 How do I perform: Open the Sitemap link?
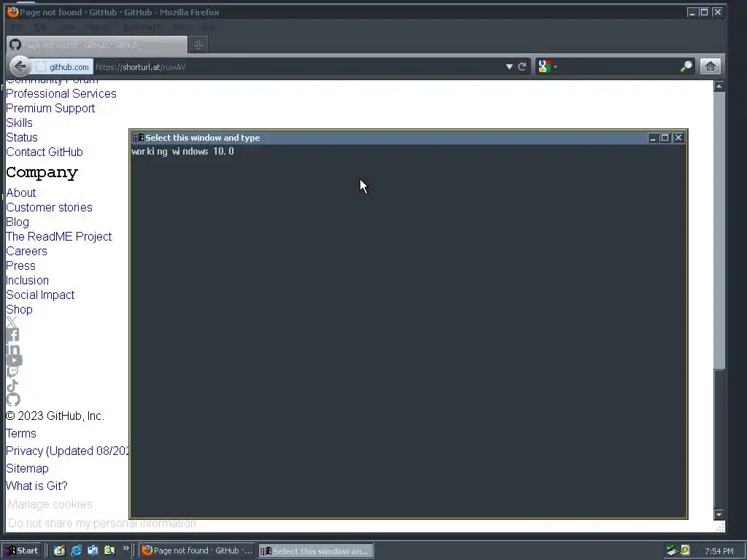pyautogui.click(x=27, y=469)
